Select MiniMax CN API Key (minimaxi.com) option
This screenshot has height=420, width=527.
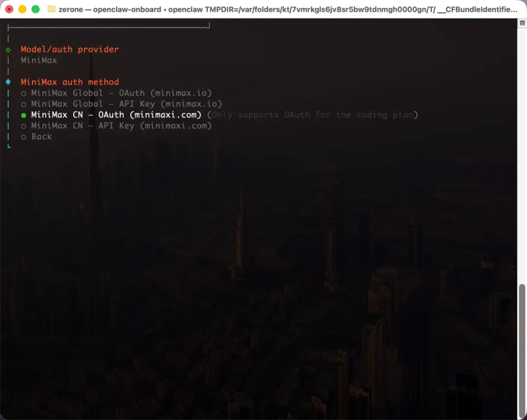116,126
